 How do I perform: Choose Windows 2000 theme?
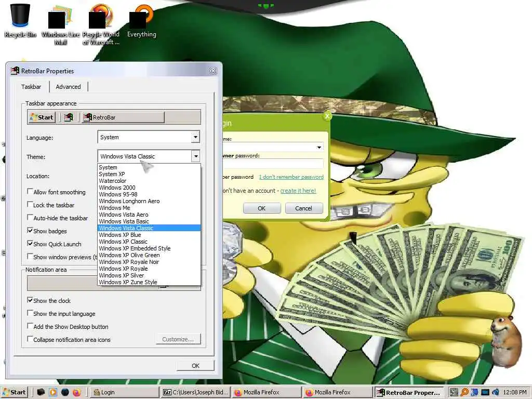(x=149, y=188)
